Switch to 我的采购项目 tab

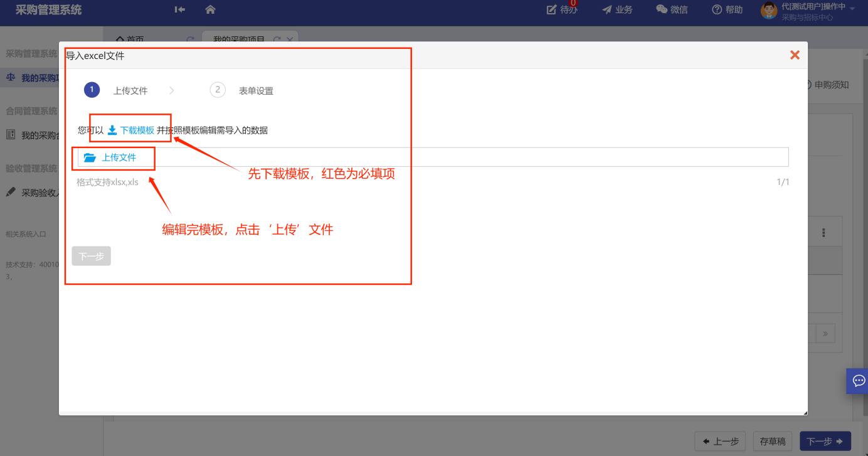[x=239, y=39]
